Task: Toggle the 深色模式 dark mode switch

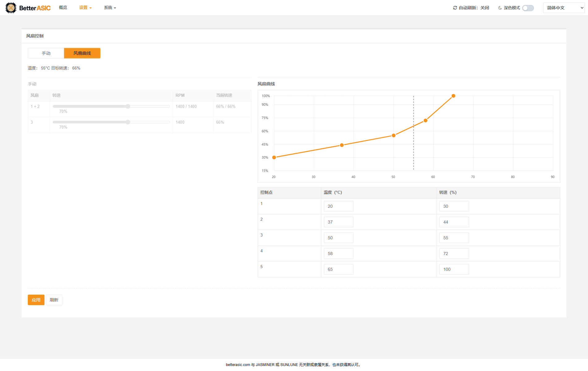Action: click(528, 8)
